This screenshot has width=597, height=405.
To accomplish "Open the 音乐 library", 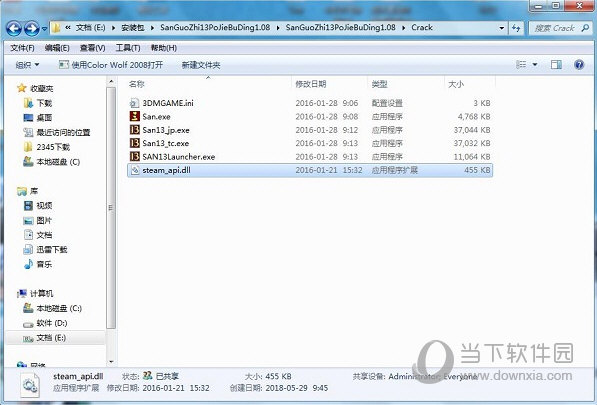I will tap(44, 264).
